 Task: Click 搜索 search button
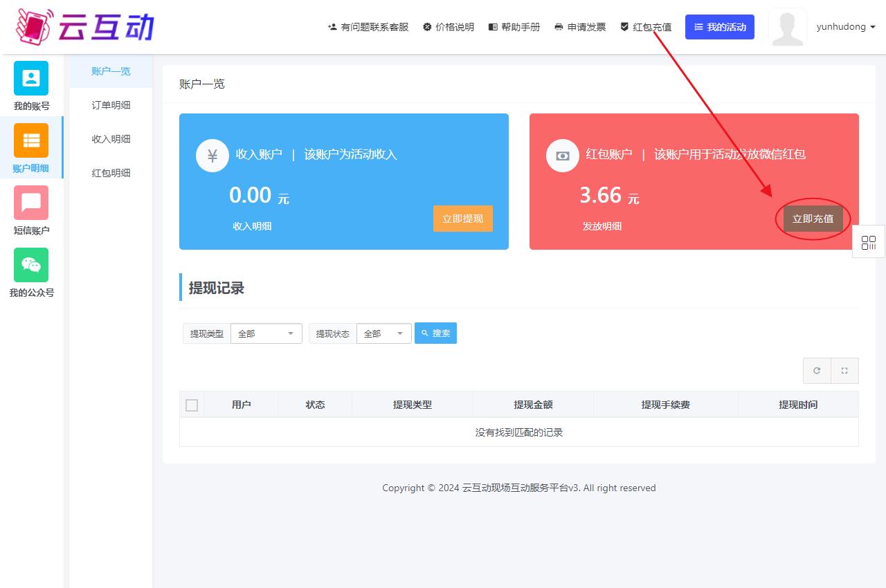(x=435, y=333)
